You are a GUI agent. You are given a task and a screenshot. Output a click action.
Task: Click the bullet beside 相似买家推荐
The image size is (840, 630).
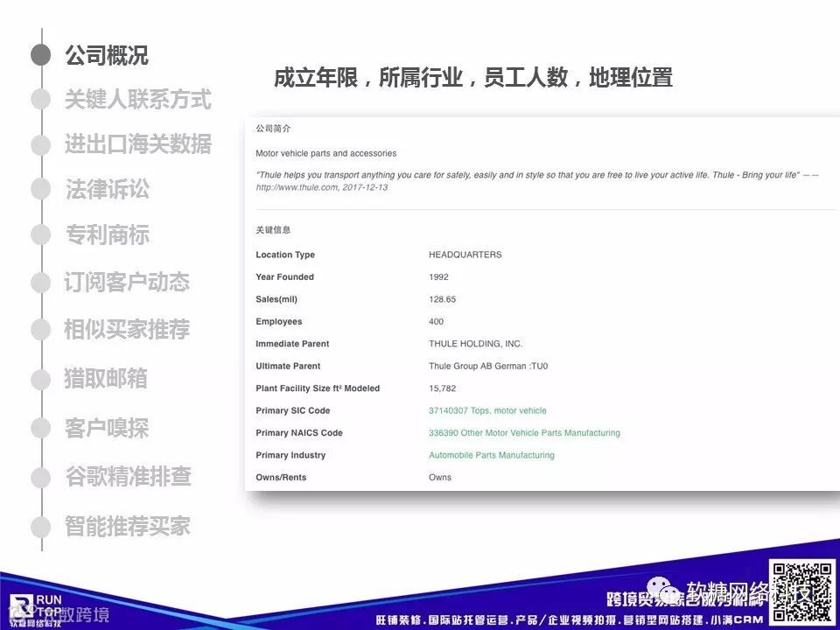pos(41,330)
